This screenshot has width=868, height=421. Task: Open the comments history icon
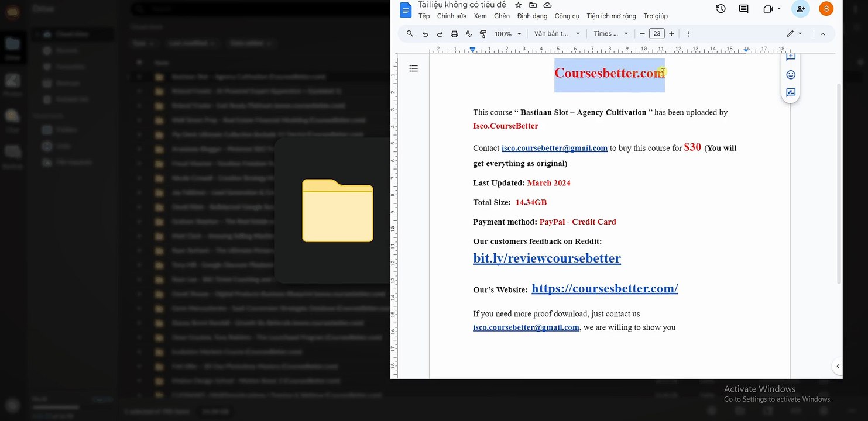(x=744, y=9)
